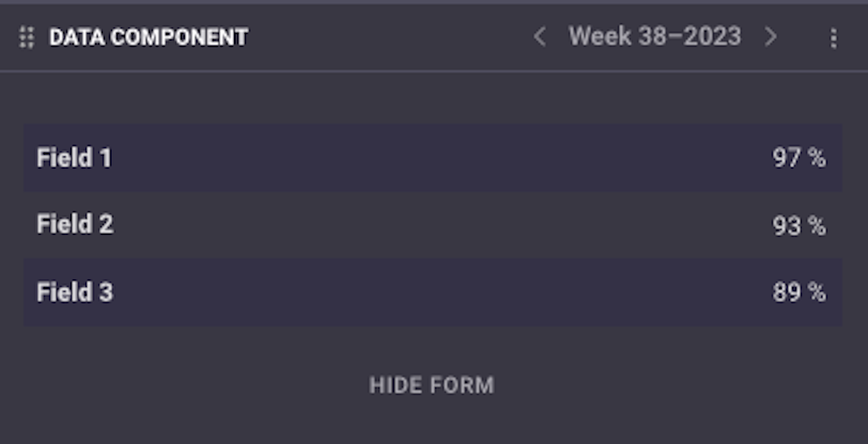Click the 97 value for Field 1
This screenshot has width=868, height=444.
tap(786, 158)
